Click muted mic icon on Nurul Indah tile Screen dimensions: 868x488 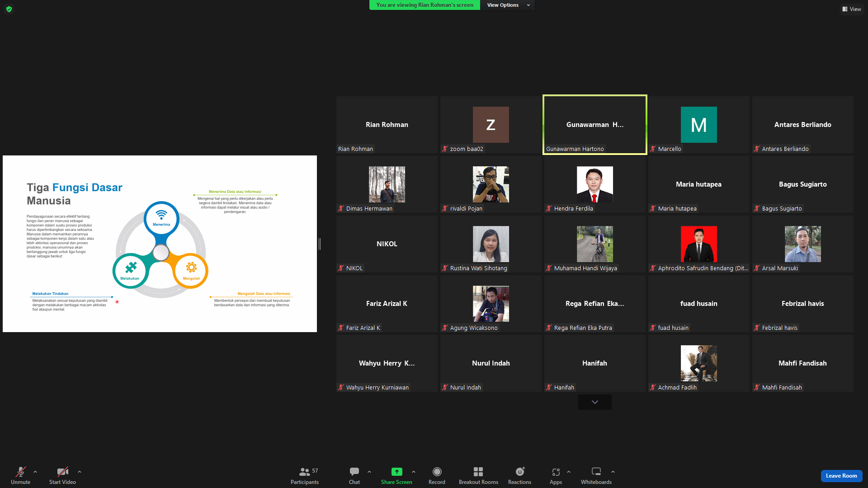[445, 387]
